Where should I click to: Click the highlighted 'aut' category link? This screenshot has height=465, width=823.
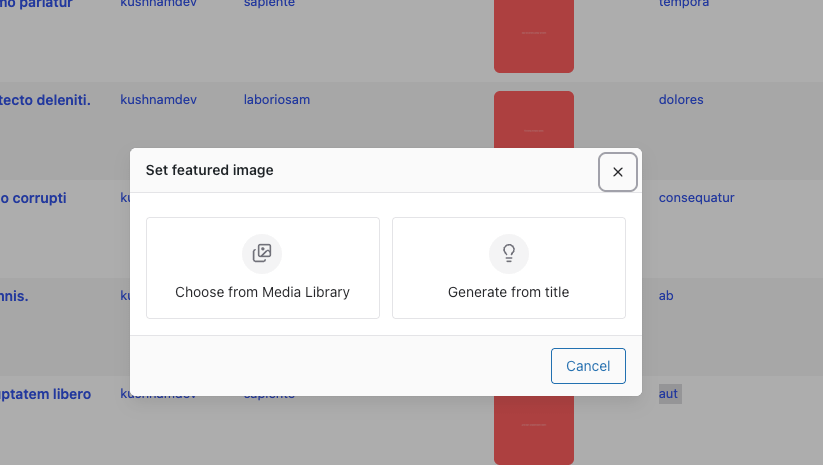tap(669, 394)
